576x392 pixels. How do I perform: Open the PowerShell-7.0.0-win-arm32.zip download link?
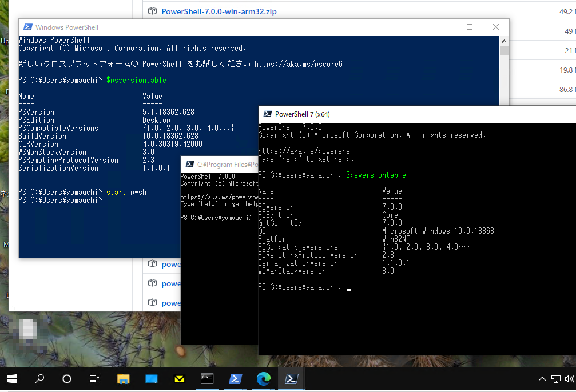click(x=220, y=11)
